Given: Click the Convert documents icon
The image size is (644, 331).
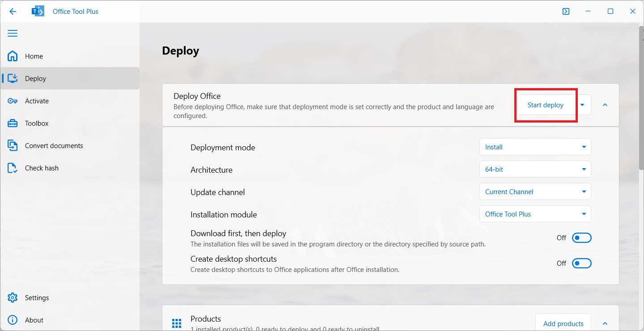Looking at the screenshot, I should point(13,146).
